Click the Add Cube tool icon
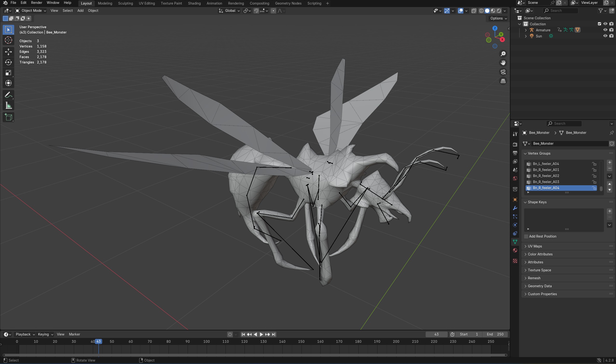 click(8, 117)
